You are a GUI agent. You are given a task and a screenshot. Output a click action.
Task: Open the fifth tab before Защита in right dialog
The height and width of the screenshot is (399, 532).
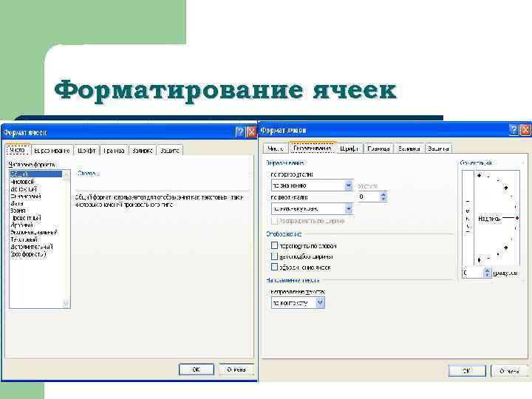(275, 149)
